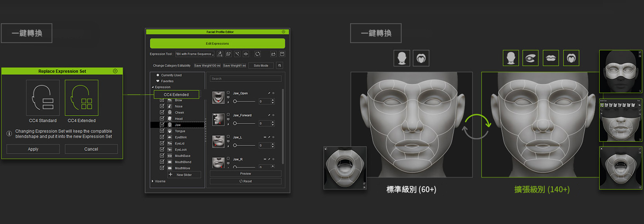The height and width of the screenshot is (224, 644).
Task: Click the save icon in Facial Profile Editor toolbar
Action: (x=282, y=54)
